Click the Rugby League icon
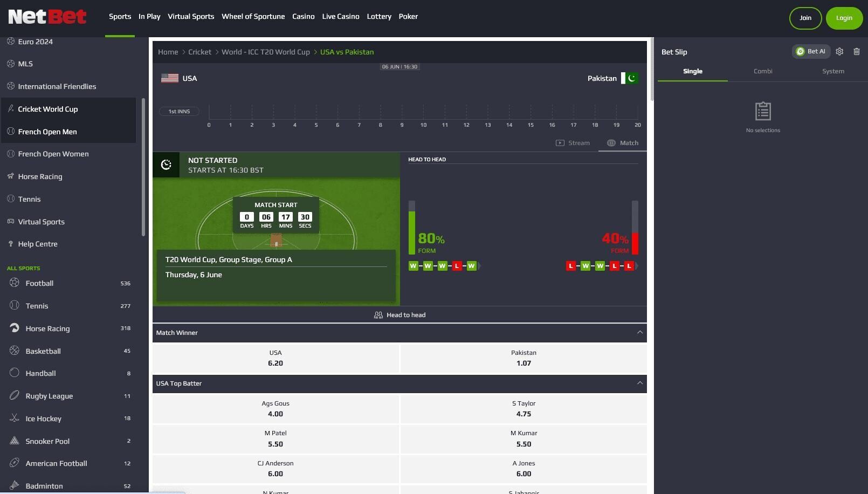 [x=15, y=396]
